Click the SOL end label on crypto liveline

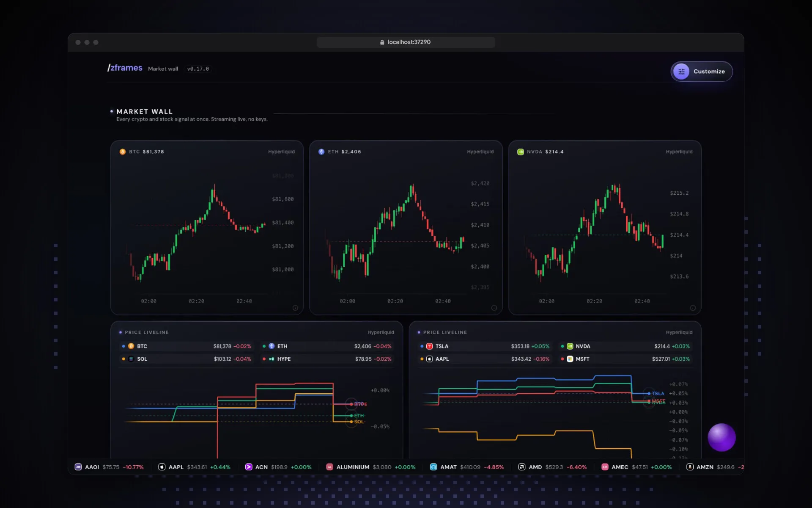359,422
